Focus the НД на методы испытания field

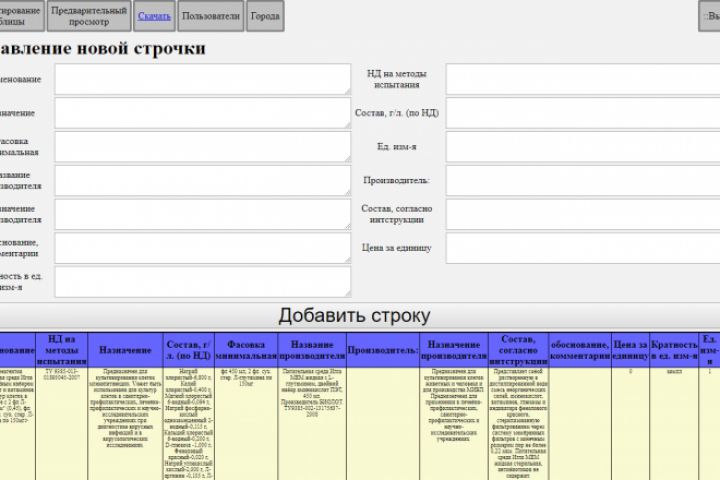(583, 79)
